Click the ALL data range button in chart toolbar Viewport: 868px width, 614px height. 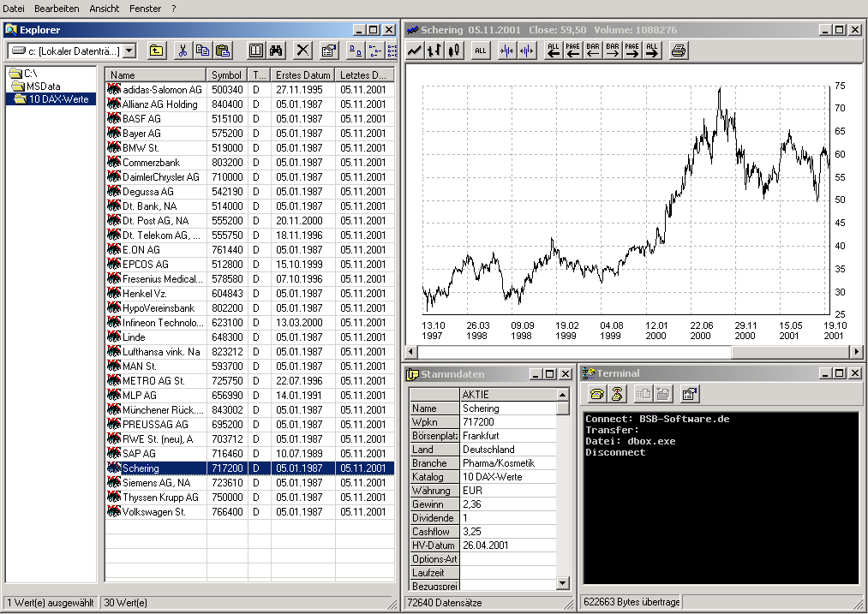[x=481, y=51]
